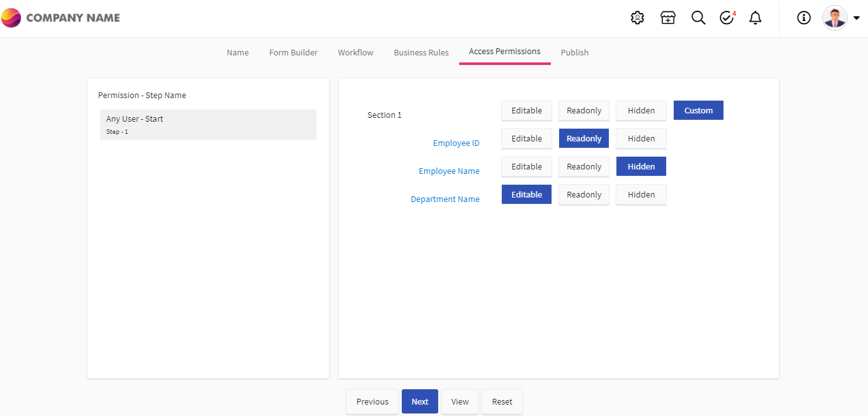Set Employee Name to Editable
Viewport: 868px width, 416px height.
coord(527,166)
